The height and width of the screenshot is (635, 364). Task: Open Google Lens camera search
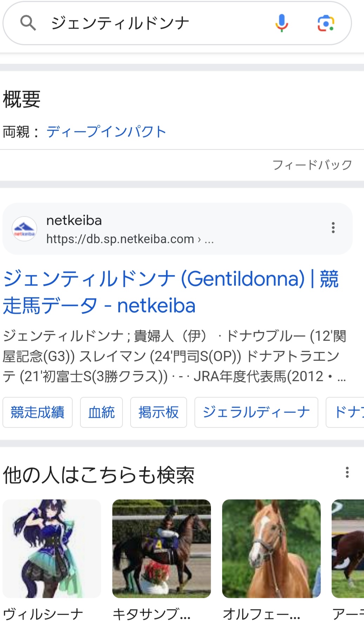tap(326, 23)
